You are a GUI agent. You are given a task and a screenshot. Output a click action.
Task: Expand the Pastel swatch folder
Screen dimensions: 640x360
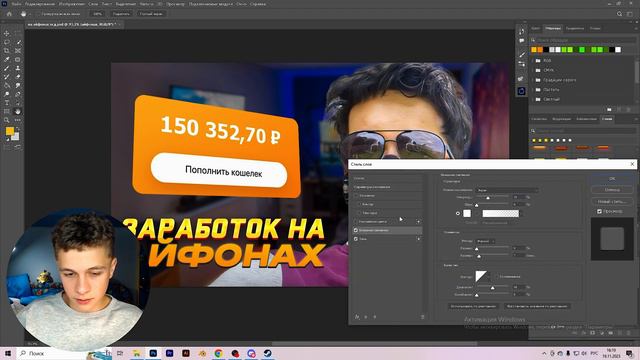pos(534,89)
